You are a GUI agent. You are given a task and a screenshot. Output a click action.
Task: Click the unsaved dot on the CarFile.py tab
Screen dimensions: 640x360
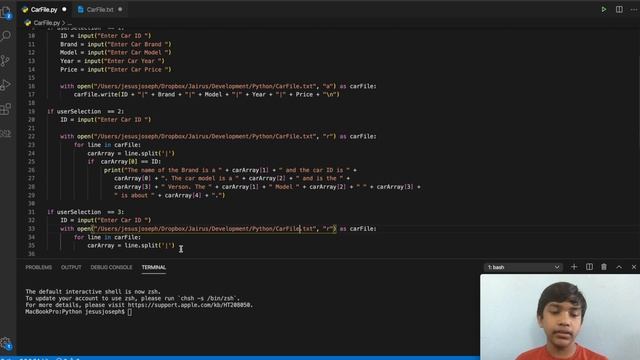pyautogui.click(x=64, y=9)
